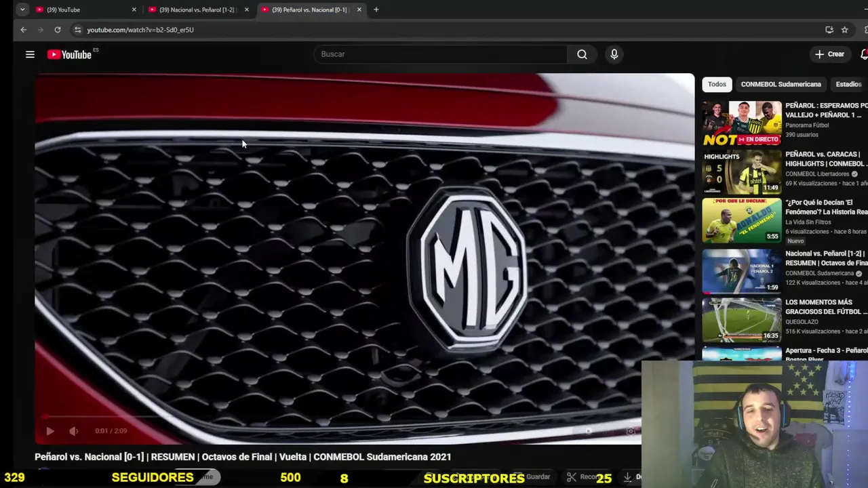Open site information icon in address bar
Viewport: 868px width, 488px height.
(78, 30)
